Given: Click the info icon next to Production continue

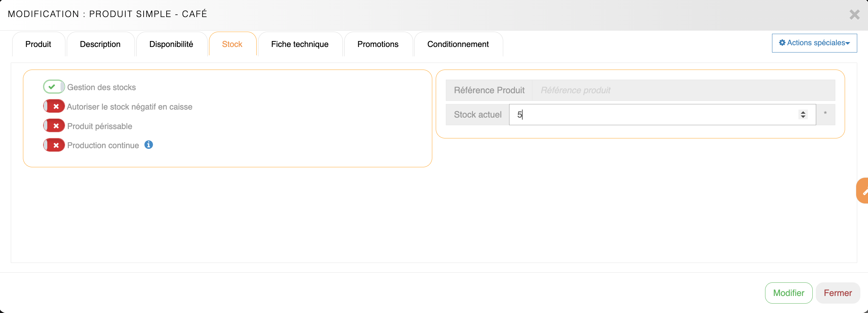Looking at the screenshot, I should [x=148, y=145].
